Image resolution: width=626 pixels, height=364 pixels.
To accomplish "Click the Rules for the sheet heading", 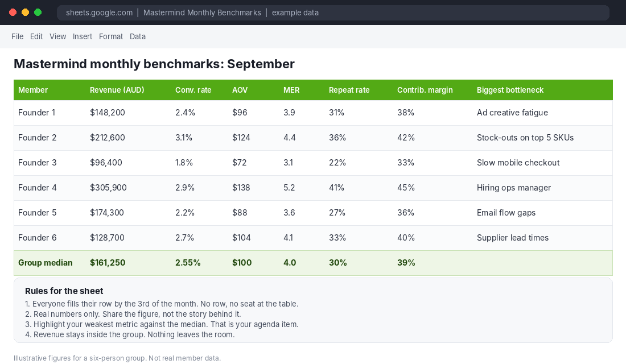I will pos(64,291).
